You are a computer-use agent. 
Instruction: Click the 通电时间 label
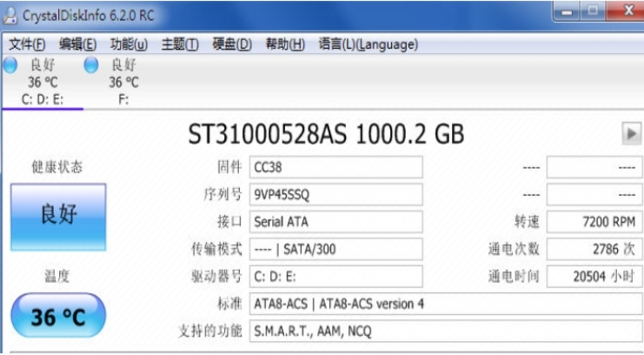click(x=514, y=277)
